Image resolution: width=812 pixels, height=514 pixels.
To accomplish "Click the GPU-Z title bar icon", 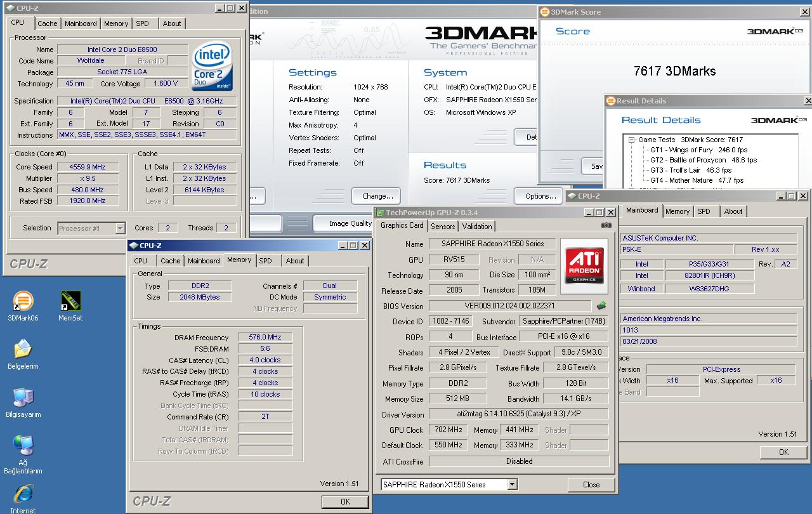I will coord(380,213).
